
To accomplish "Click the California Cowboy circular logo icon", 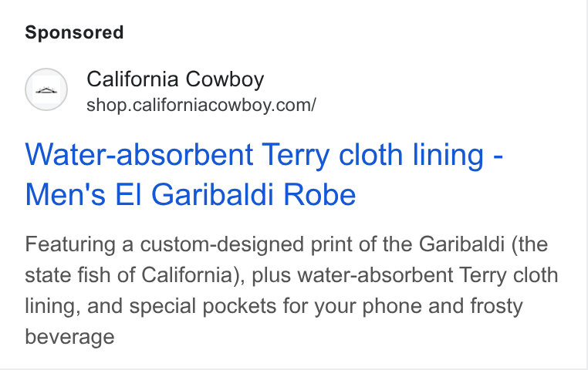I will [x=46, y=89].
